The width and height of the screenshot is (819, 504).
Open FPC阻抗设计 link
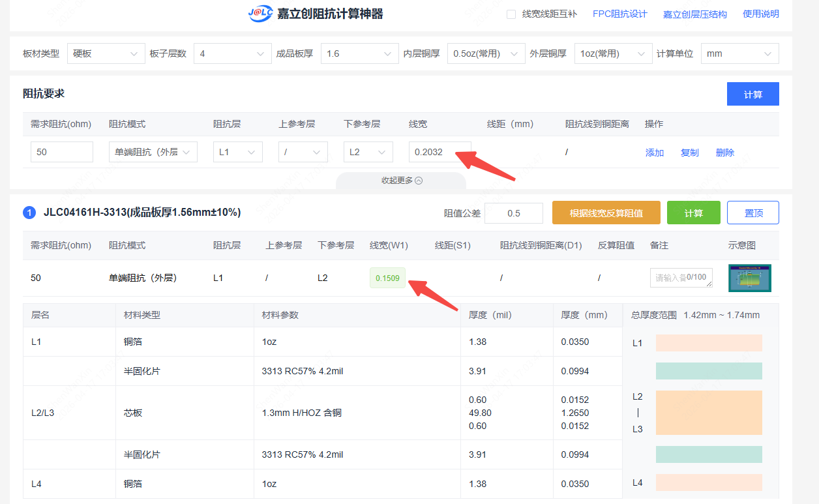click(x=619, y=14)
